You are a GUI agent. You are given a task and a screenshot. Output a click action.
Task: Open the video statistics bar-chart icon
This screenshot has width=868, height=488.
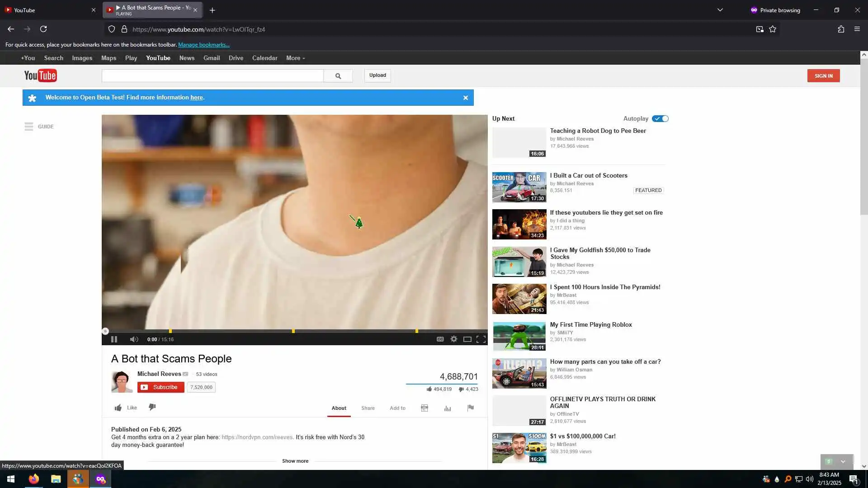point(448,408)
